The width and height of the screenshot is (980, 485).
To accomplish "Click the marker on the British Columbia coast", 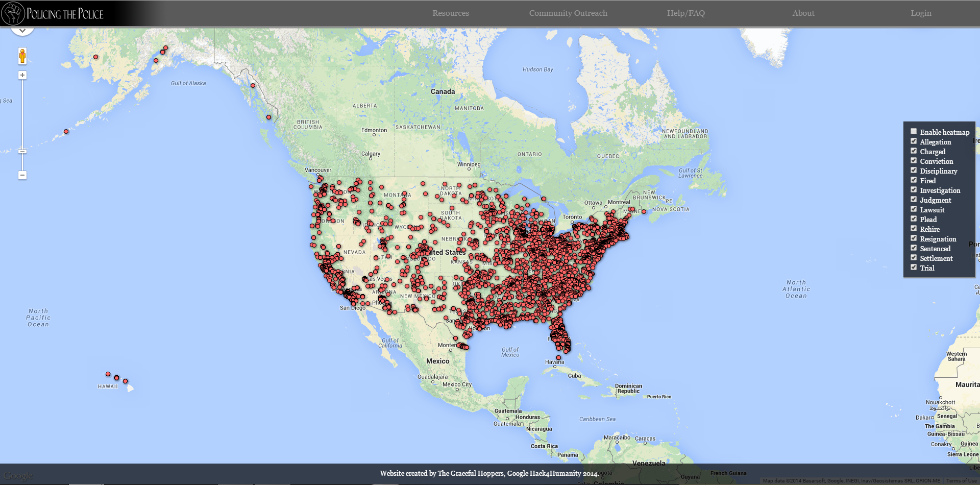I will [268, 117].
